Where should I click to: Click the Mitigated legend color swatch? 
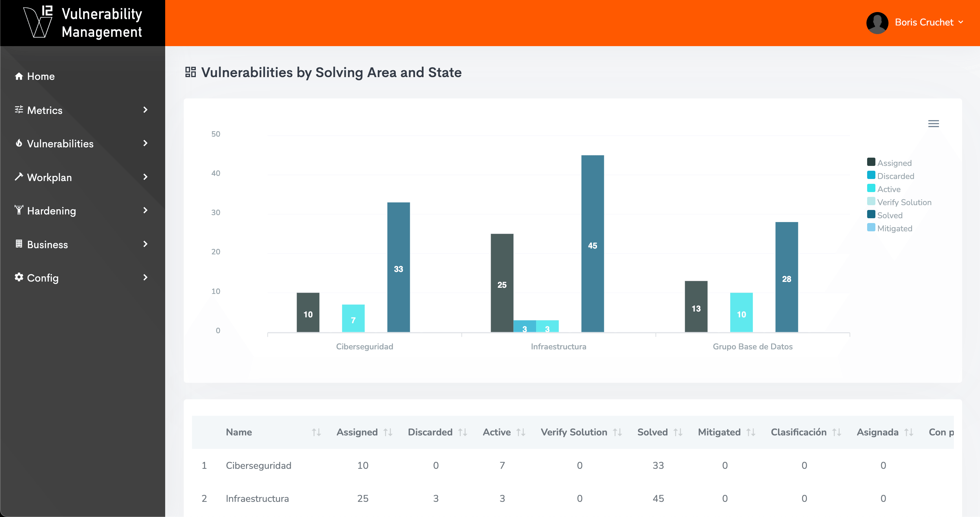coord(871,228)
